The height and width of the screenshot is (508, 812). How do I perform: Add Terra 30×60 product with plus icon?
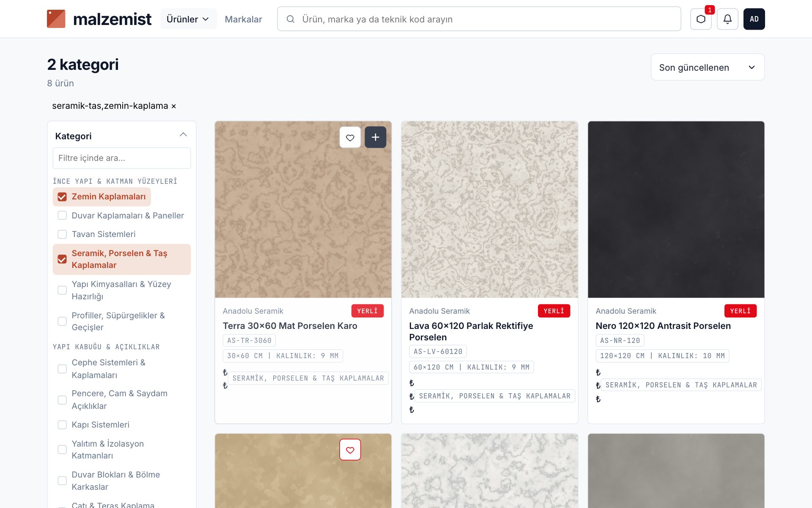[376, 137]
